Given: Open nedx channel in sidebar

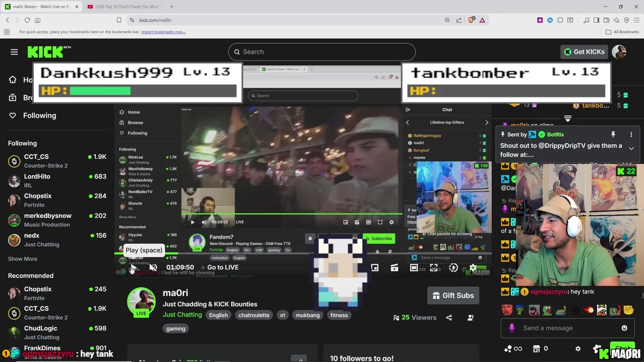Looking at the screenshot, I should pyautogui.click(x=57, y=239).
